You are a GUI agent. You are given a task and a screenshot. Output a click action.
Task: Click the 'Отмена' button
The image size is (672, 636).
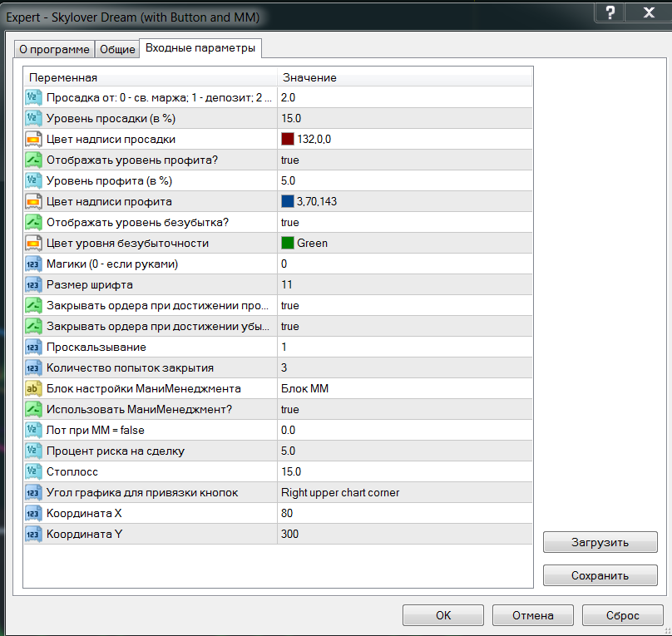[533, 615]
